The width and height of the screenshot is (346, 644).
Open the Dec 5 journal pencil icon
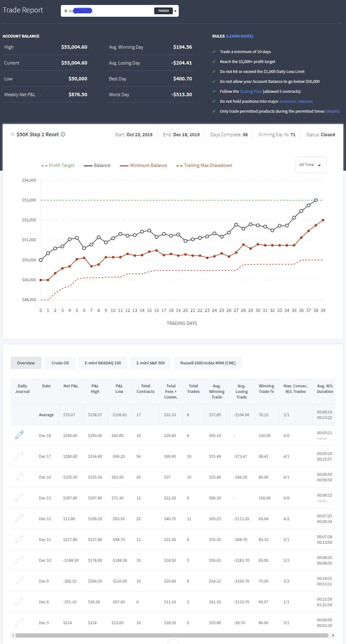(x=20, y=622)
